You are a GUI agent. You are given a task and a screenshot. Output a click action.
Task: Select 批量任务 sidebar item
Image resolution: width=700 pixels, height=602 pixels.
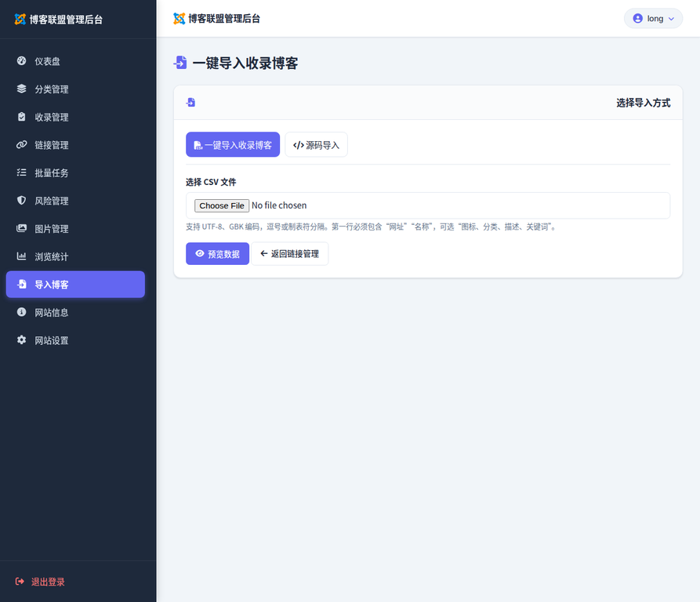(75, 172)
